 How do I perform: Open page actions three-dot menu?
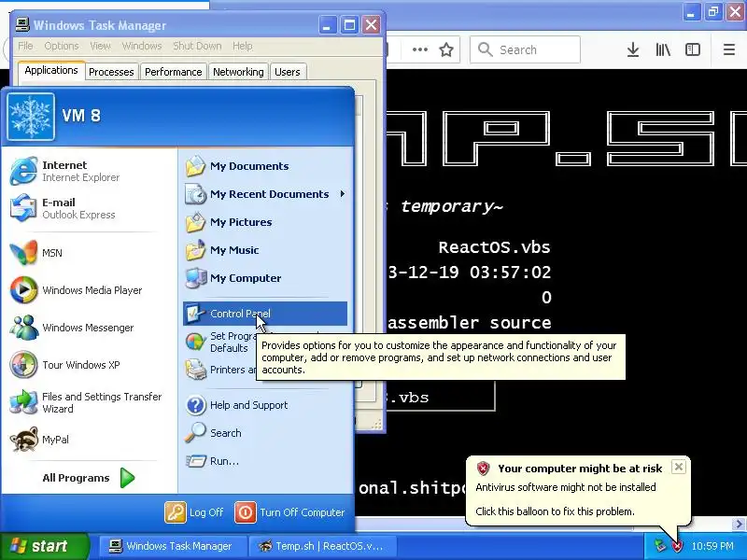(x=419, y=49)
